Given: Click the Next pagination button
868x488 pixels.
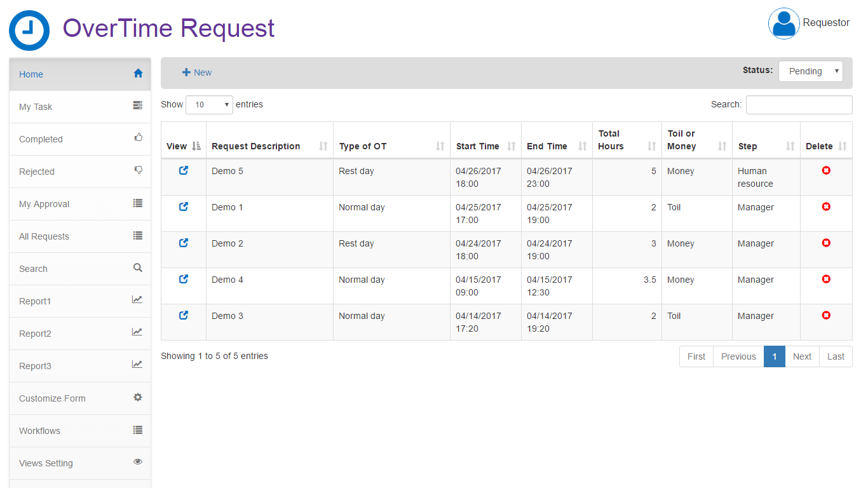Looking at the screenshot, I should coord(802,356).
